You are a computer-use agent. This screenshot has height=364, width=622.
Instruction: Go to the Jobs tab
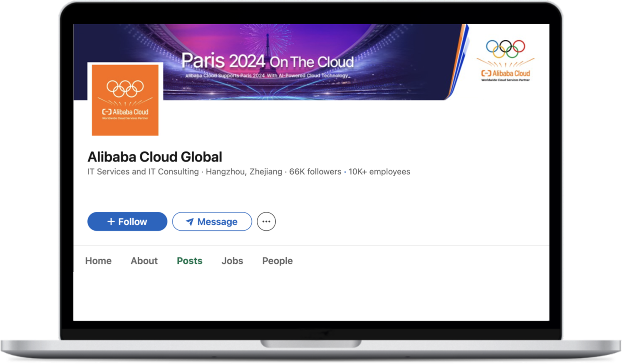coord(232,261)
